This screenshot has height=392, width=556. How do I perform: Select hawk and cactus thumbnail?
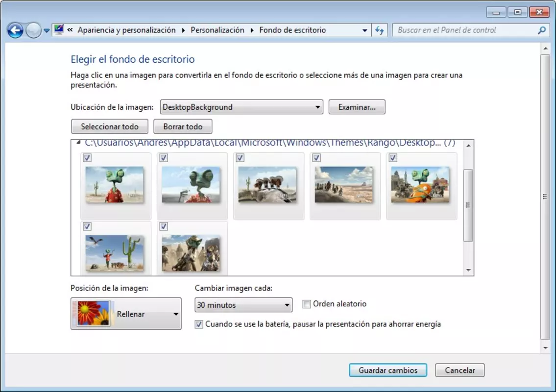click(x=115, y=253)
